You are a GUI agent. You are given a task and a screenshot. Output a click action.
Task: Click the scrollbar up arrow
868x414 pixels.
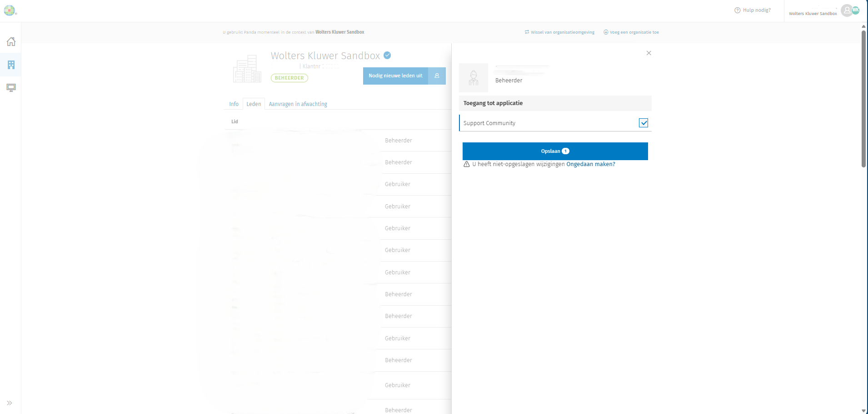pyautogui.click(x=864, y=26)
